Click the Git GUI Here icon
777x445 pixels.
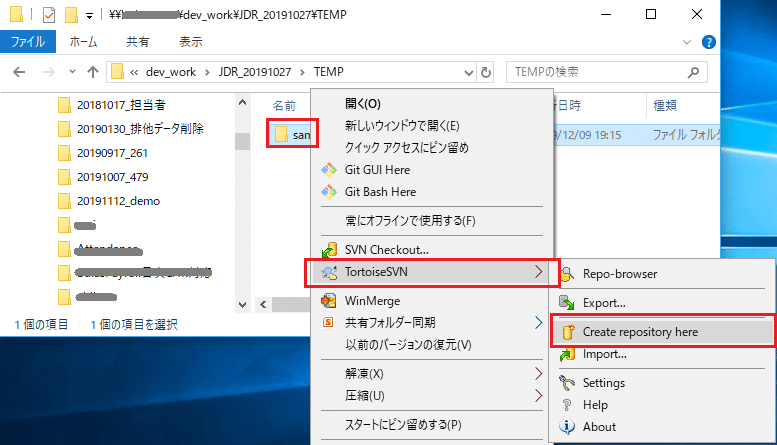tap(329, 170)
